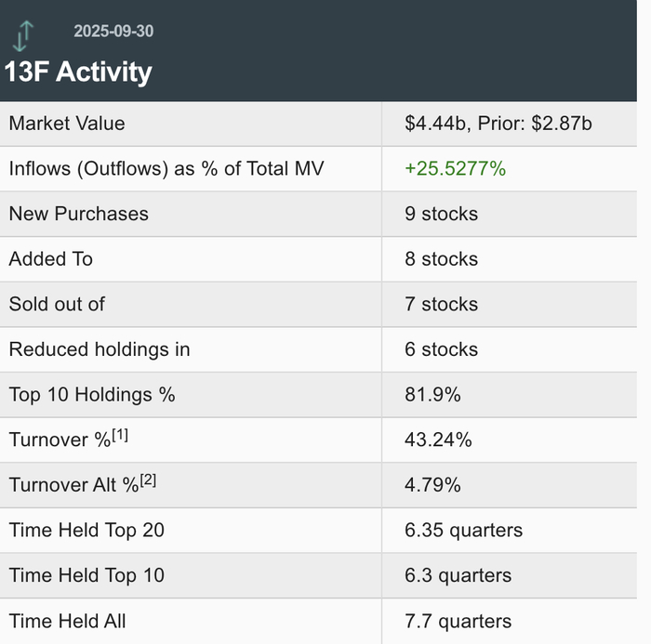The width and height of the screenshot is (651, 644).
Task: Click the 6.3 quarters value
Action: (x=458, y=576)
